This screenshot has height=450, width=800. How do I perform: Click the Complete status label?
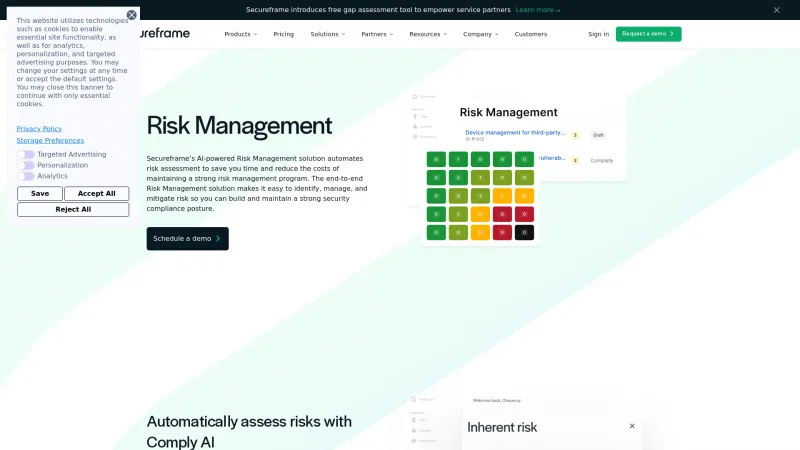click(x=602, y=160)
